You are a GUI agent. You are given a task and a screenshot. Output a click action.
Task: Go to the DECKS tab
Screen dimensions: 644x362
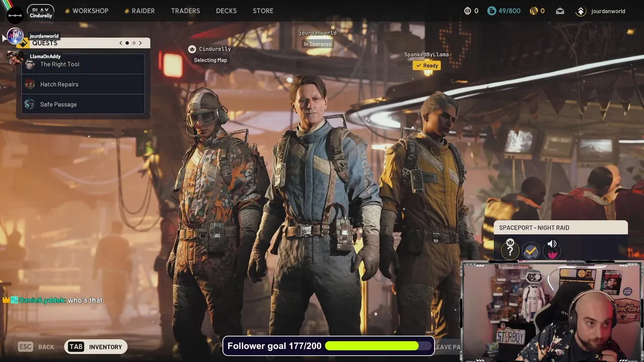226,11
